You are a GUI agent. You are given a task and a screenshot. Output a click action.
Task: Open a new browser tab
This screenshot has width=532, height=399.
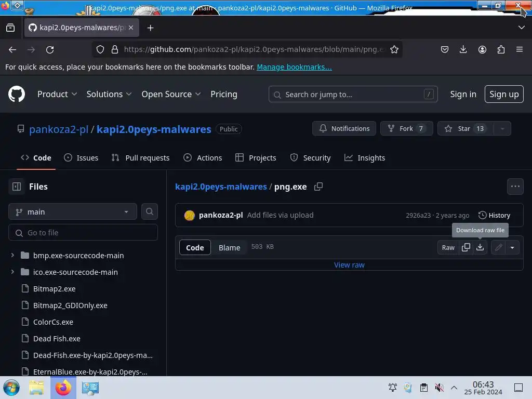(x=150, y=28)
